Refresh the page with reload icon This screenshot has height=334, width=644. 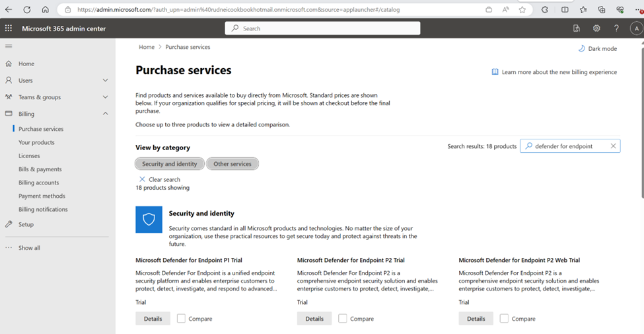click(26, 9)
